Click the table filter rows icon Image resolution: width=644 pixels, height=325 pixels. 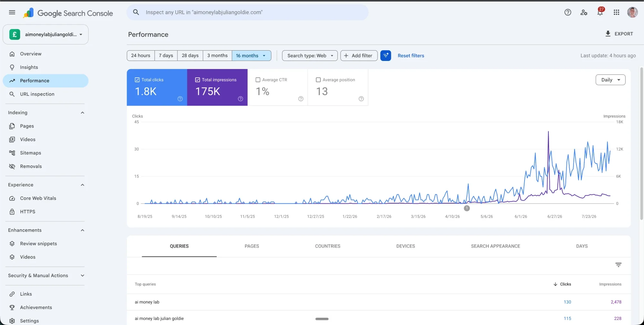click(618, 265)
